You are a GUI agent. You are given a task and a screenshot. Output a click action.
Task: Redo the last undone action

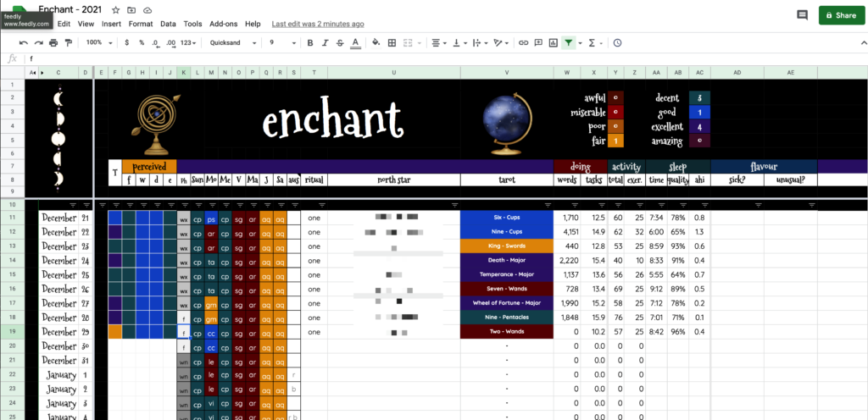click(38, 42)
